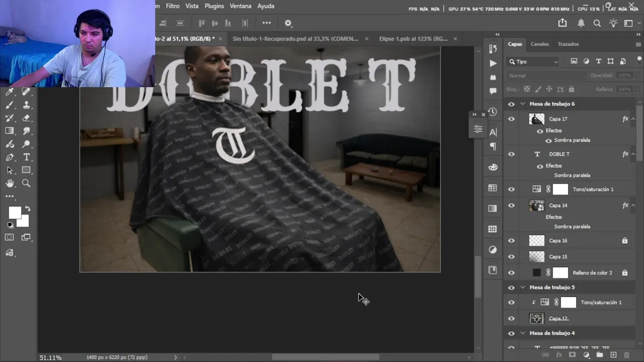Create new layer with plus icon
The image size is (644, 362).
click(613, 355)
